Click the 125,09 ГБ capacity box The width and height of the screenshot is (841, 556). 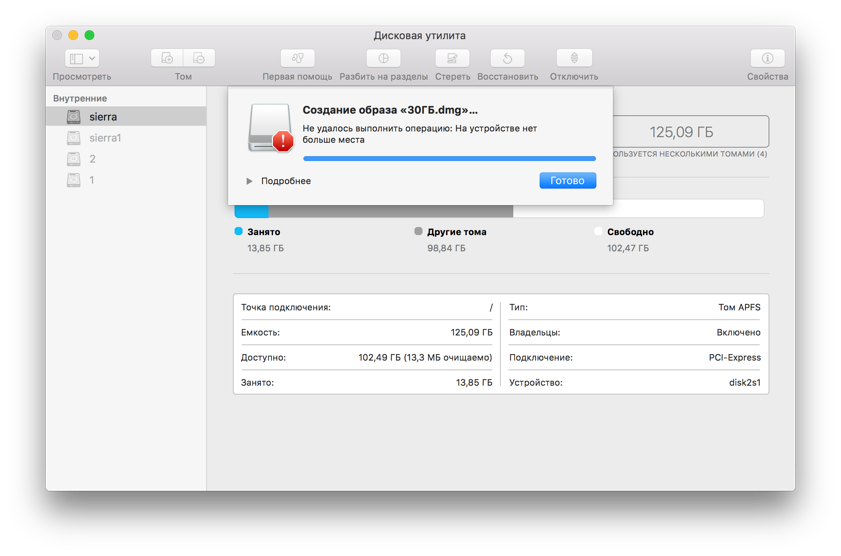(691, 132)
